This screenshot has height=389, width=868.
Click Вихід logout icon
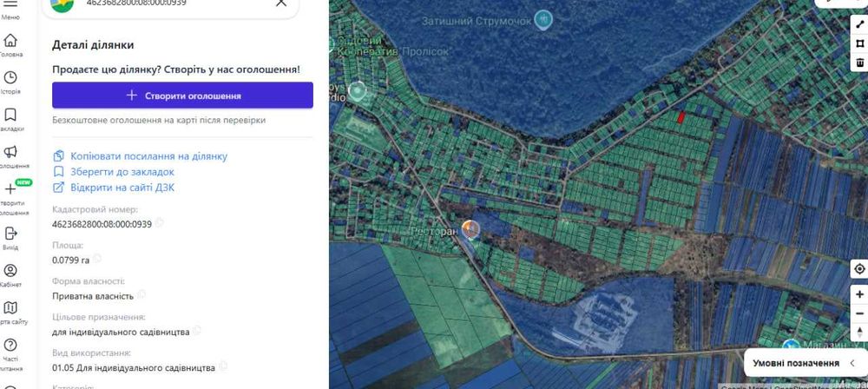coord(10,234)
